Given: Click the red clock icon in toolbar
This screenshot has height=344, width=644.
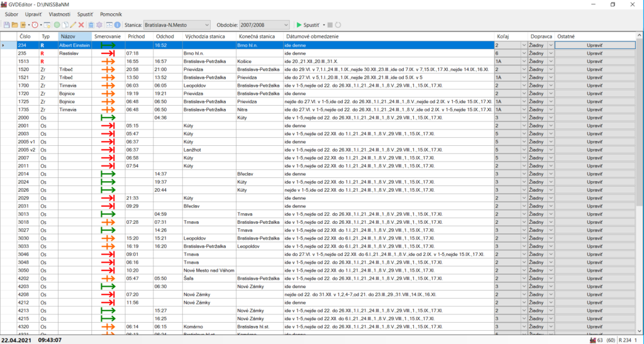Looking at the screenshot, I should tap(35, 25).
